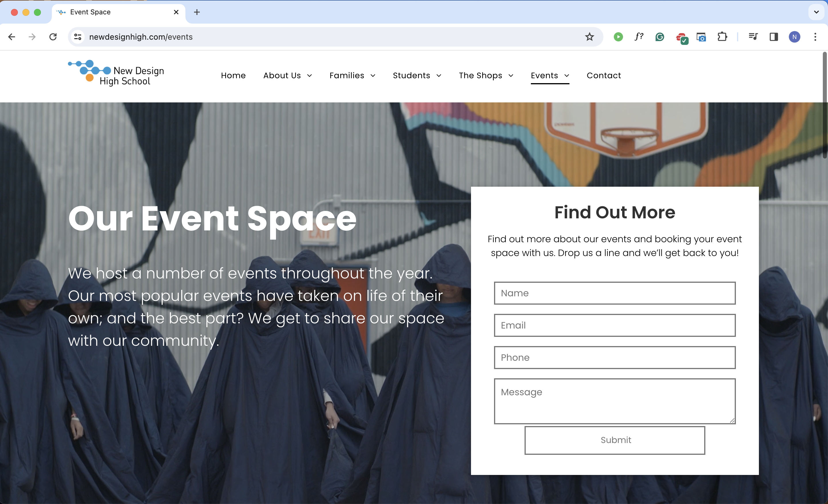Open a new browser tab
This screenshot has height=504, width=828.
(197, 12)
